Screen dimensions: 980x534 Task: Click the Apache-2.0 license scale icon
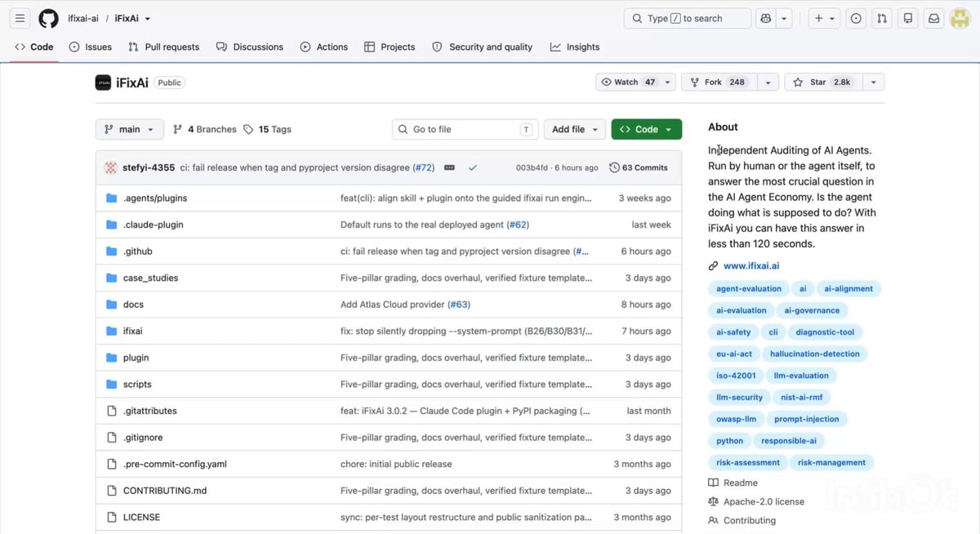pyautogui.click(x=713, y=501)
